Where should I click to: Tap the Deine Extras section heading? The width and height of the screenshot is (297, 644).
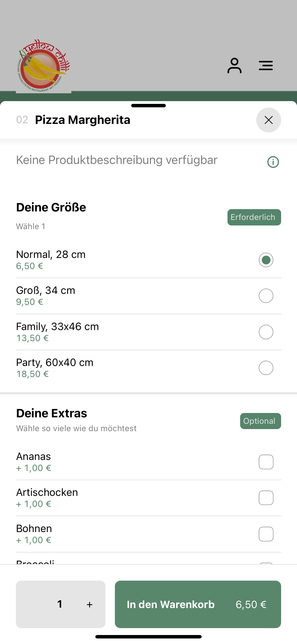pyautogui.click(x=52, y=413)
